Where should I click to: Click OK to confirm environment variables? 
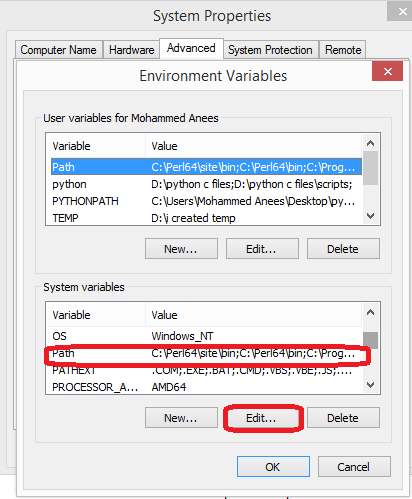click(273, 467)
